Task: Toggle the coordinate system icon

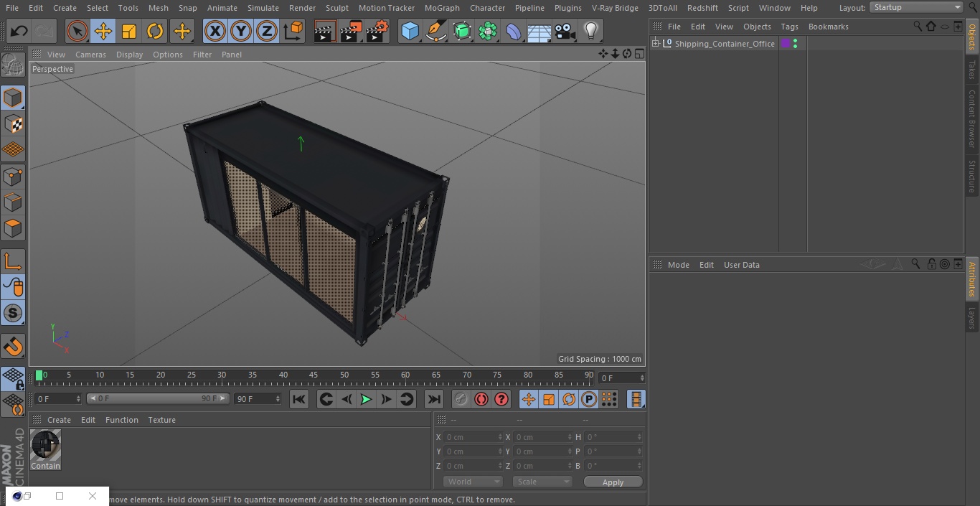Action: (293, 31)
